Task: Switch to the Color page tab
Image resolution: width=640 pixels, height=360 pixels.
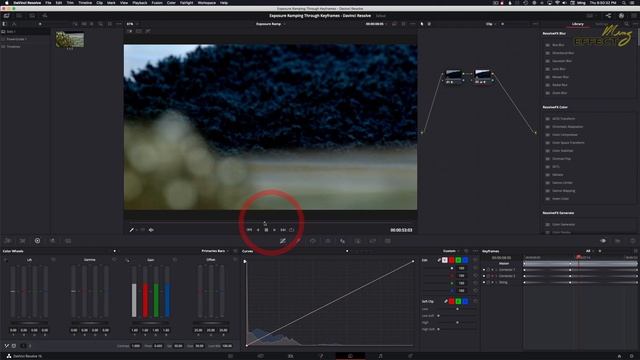Action: 350,356
